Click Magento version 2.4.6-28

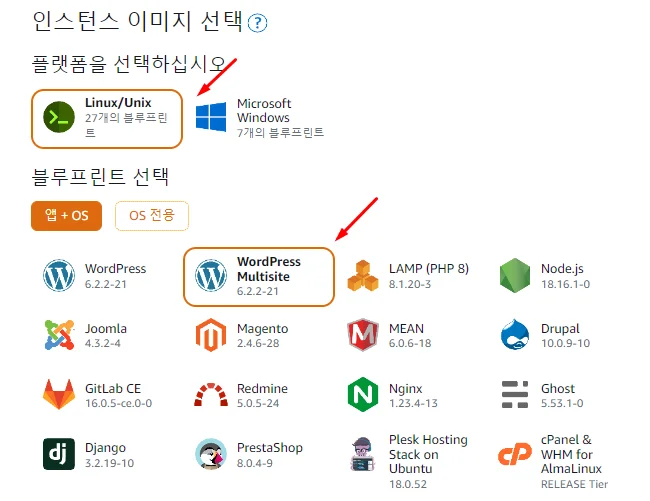coord(258,344)
